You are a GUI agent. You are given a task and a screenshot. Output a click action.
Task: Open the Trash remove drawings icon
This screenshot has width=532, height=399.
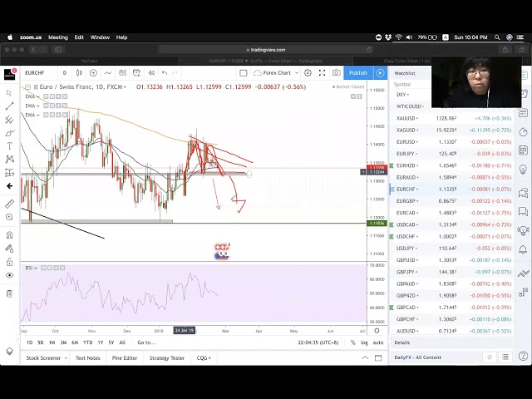click(10, 293)
